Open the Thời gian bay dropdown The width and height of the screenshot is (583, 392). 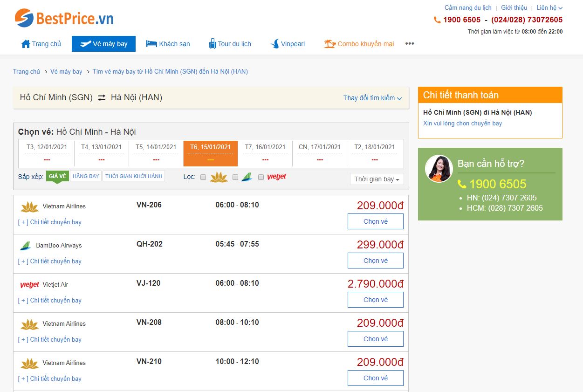(377, 179)
